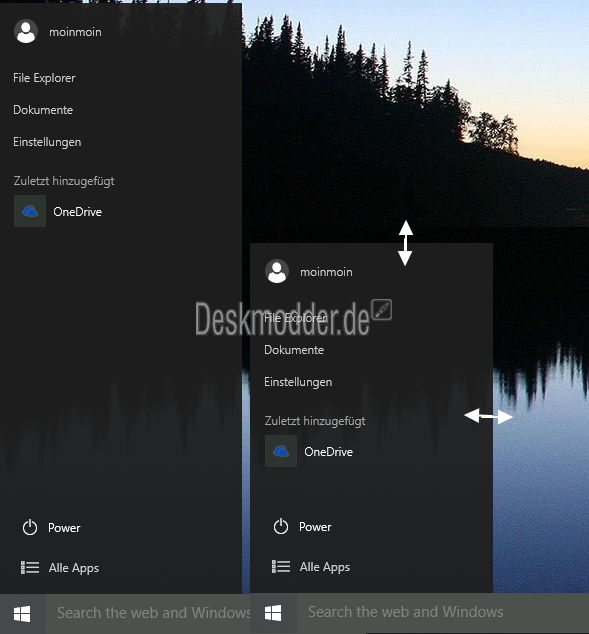Click the search box beside the taller Start menu
The image size is (589, 634).
(x=148, y=614)
